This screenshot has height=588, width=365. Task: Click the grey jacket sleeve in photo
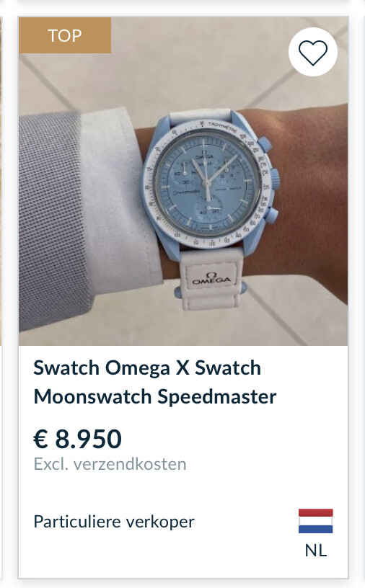coord(53,221)
